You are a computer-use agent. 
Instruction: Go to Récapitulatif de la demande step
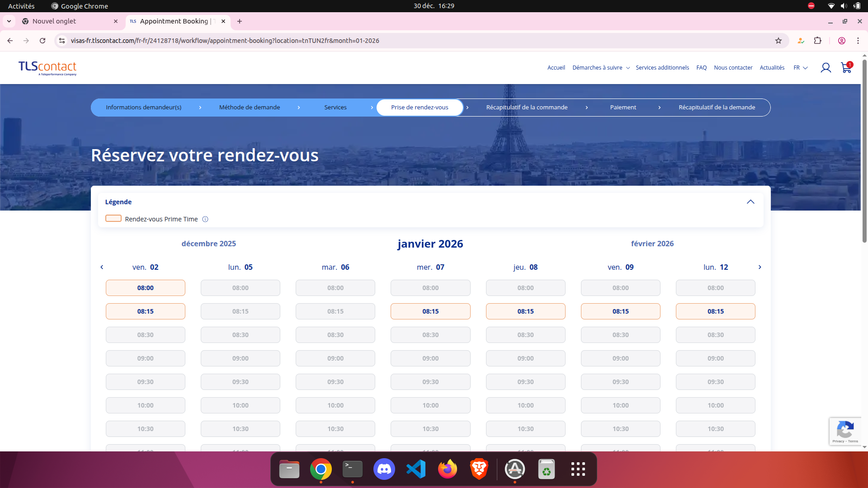[717, 108]
